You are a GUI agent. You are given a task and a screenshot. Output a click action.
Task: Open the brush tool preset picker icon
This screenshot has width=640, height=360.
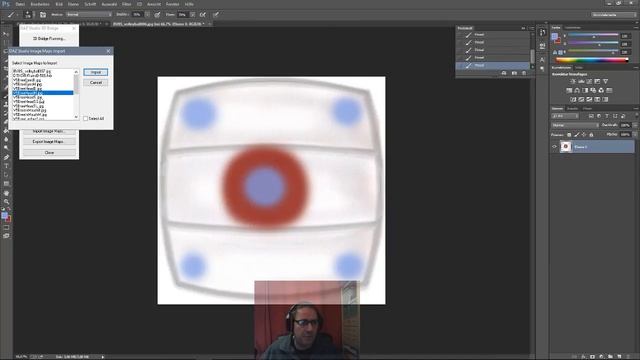click(11, 15)
